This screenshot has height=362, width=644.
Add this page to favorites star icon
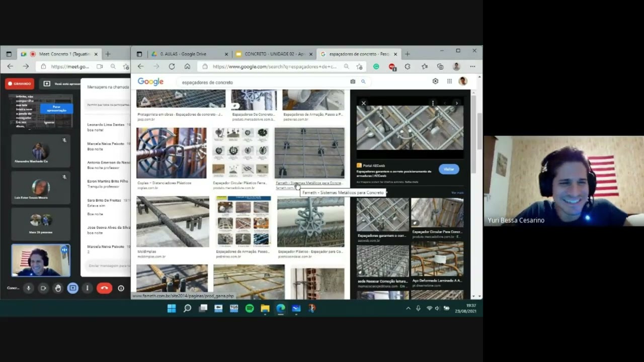point(359,66)
